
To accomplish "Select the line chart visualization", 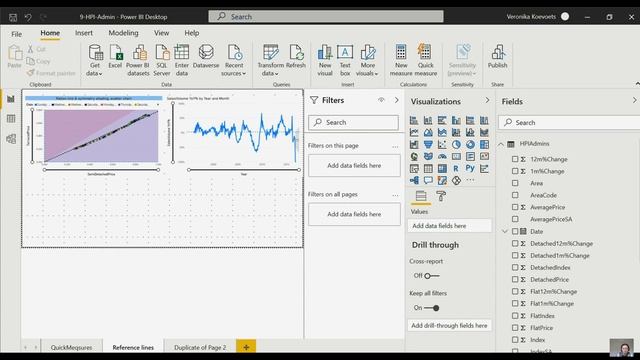I will pos(414,132).
